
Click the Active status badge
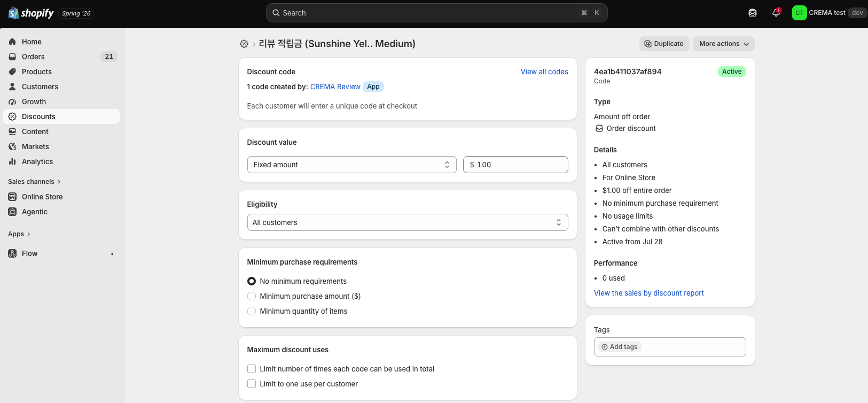click(x=732, y=72)
